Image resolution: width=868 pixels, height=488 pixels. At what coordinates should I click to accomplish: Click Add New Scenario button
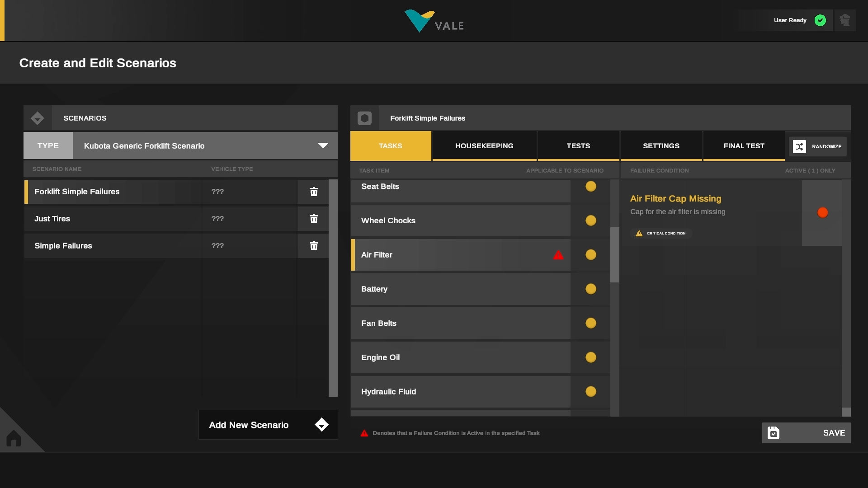268,425
